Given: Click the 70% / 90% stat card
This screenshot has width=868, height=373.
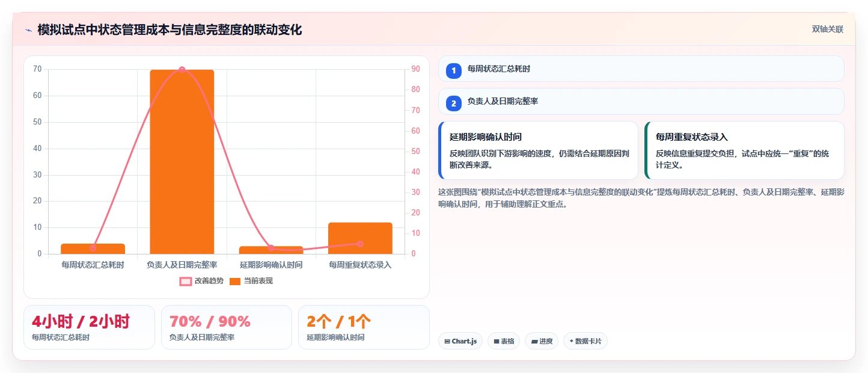Looking at the screenshot, I should (226, 327).
